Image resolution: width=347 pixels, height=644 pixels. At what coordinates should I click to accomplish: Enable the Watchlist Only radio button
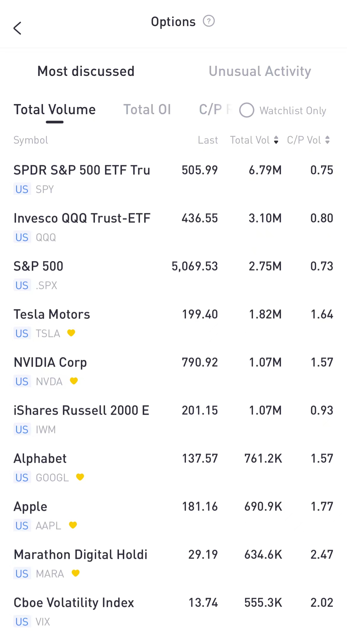[247, 110]
